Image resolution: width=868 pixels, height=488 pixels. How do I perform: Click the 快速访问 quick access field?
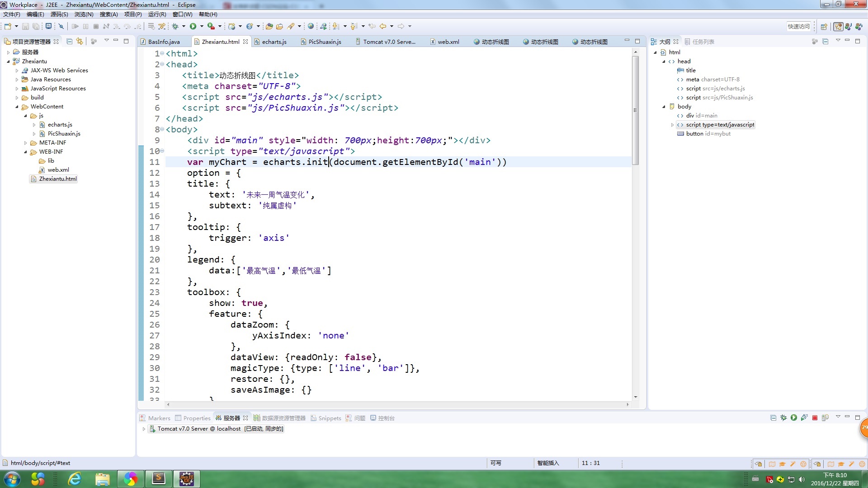tap(799, 26)
